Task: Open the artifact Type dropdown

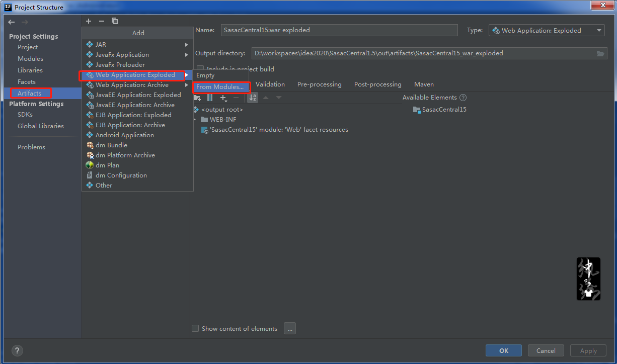Action: tap(547, 31)
